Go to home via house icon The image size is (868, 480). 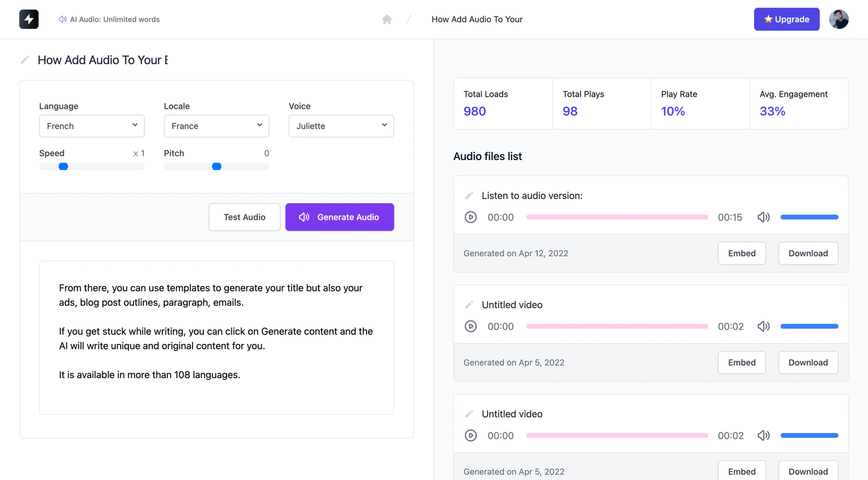(x=387, y=19)
